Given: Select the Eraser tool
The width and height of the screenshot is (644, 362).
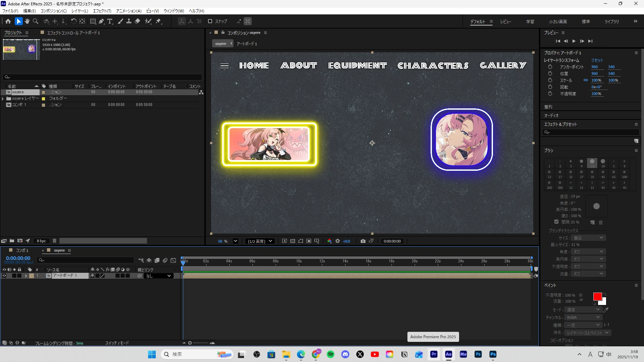Looking at the screenshot, I should click(137, 21).
